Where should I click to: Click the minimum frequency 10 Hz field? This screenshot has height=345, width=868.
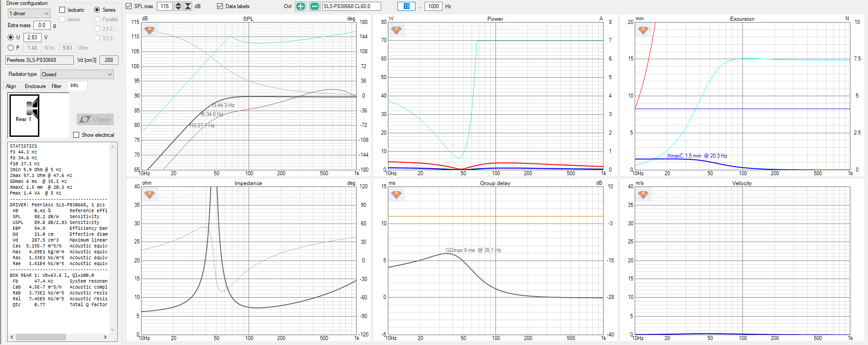[406, 6]
